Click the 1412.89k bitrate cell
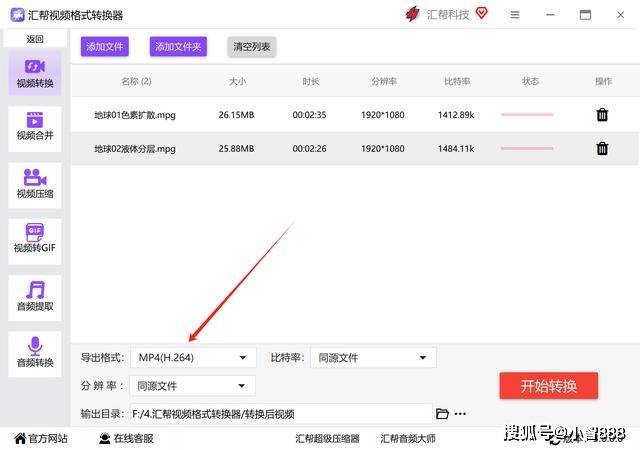The width and height of the screenshot is (640, 450). (x=456, y=115)
